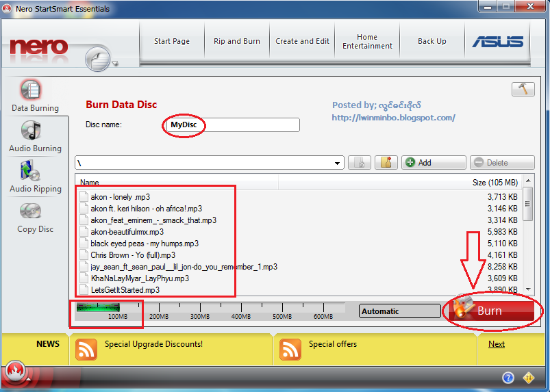
Task: Click the go up folder icon
Action: [359, 163]
